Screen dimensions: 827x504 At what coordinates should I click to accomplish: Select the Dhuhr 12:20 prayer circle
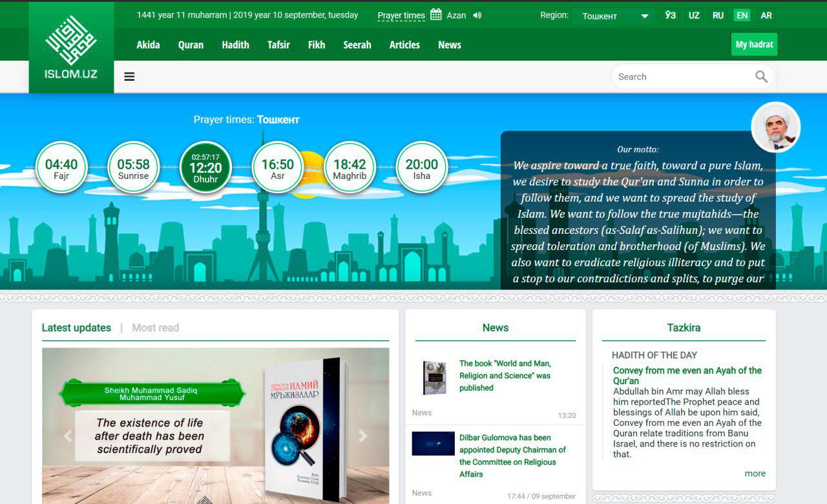coord(205,167)
